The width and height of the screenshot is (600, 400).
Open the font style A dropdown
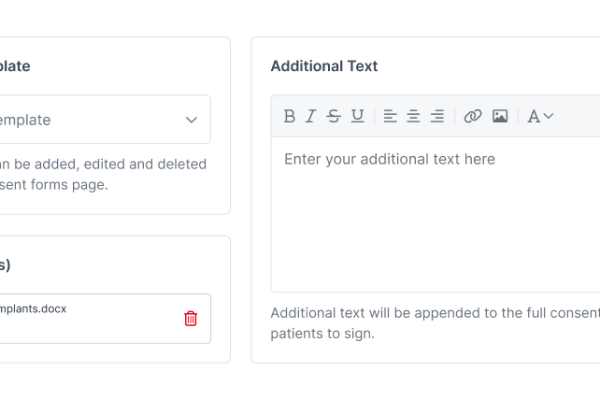tap(540, 116)
